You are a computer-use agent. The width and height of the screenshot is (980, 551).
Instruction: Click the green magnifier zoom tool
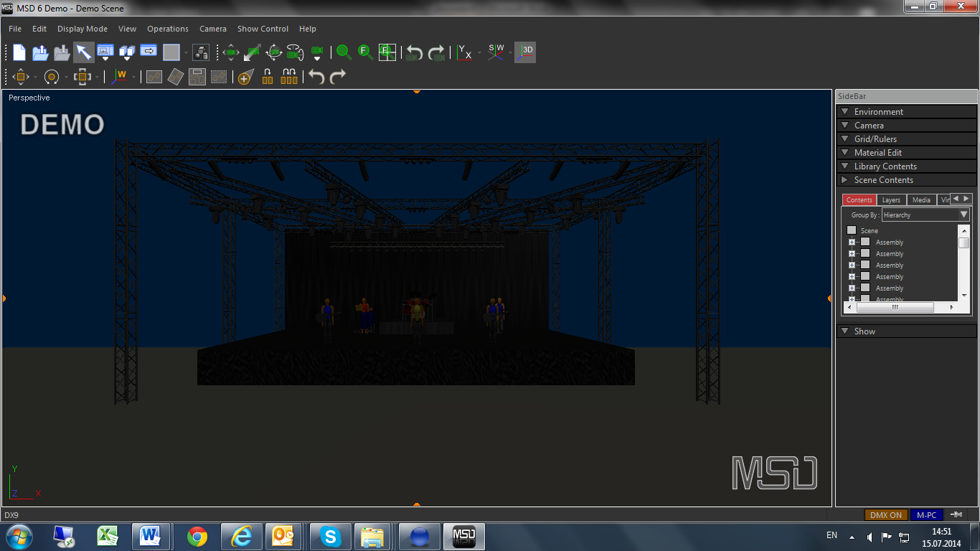coord(344,52)
